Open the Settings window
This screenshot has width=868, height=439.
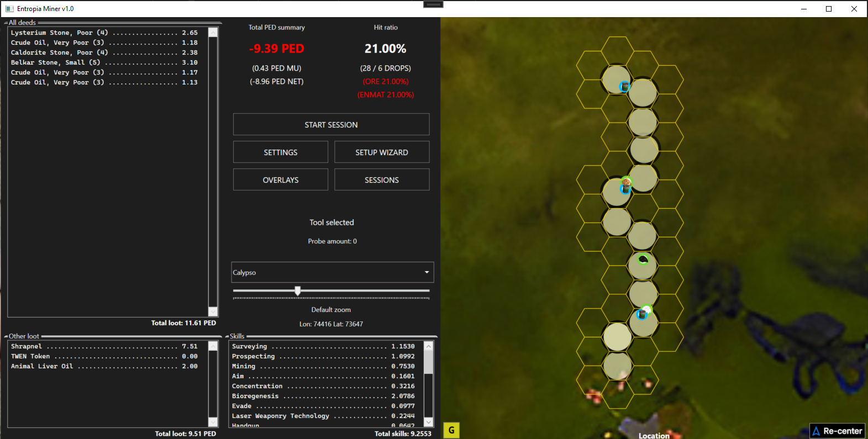[280, 152]
